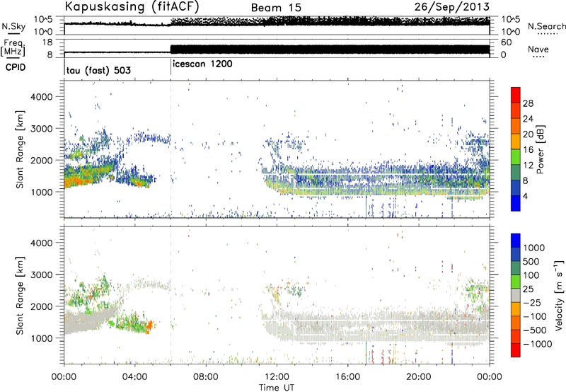Click the "08:00" time tick
Screen dimensions: 566x392
tap(206, 377)
